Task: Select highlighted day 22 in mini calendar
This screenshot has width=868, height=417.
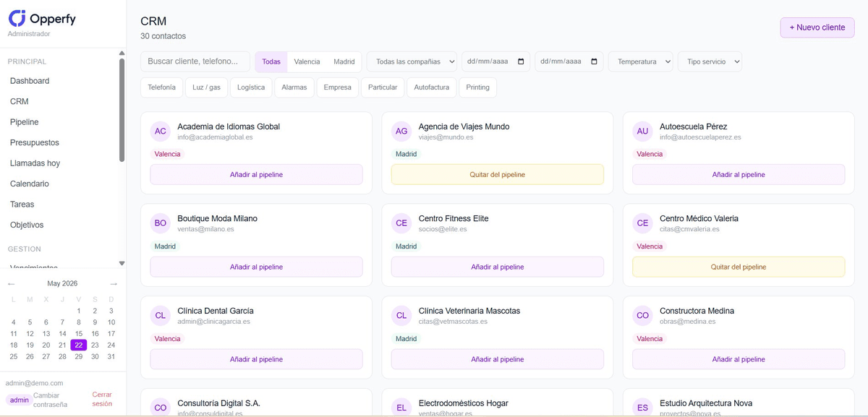Action: [79, 345]
